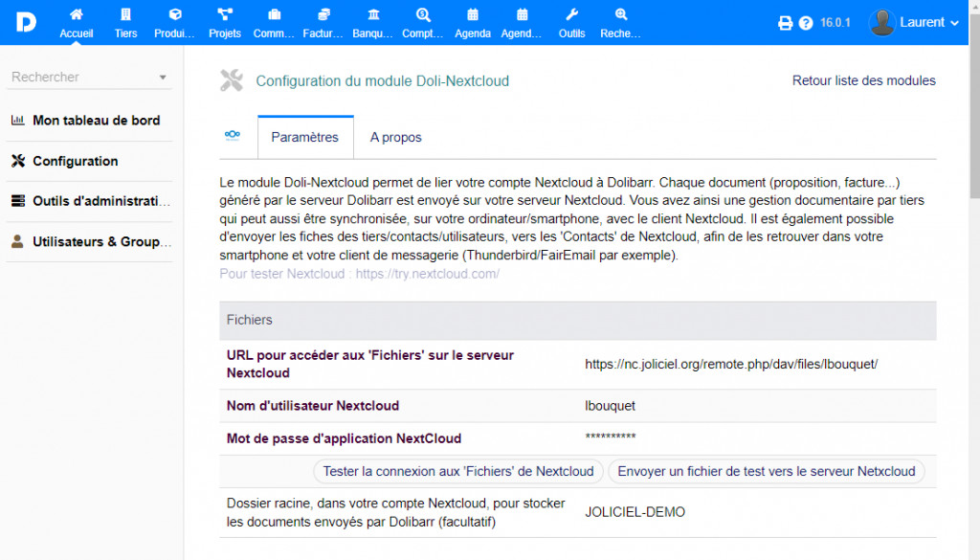Click the Nextcloud files URL value
This screenshot has height=560, width=980.
[731, 364]
